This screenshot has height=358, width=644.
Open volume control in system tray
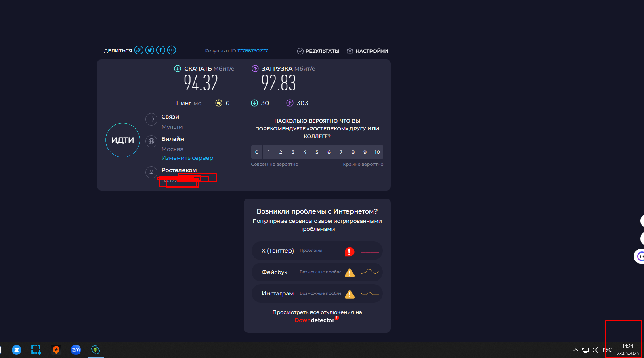[x=595, y=350]
